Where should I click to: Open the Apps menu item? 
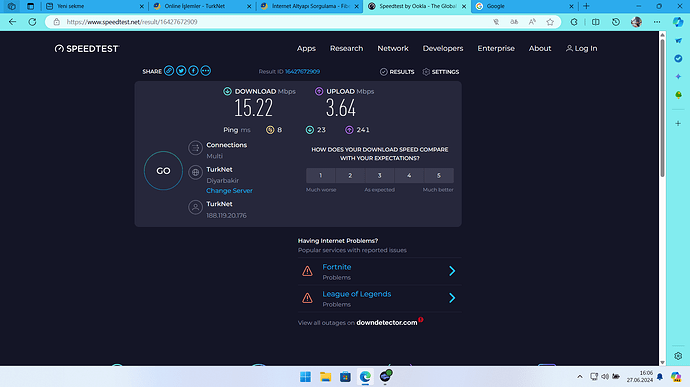tap(306, 48)
